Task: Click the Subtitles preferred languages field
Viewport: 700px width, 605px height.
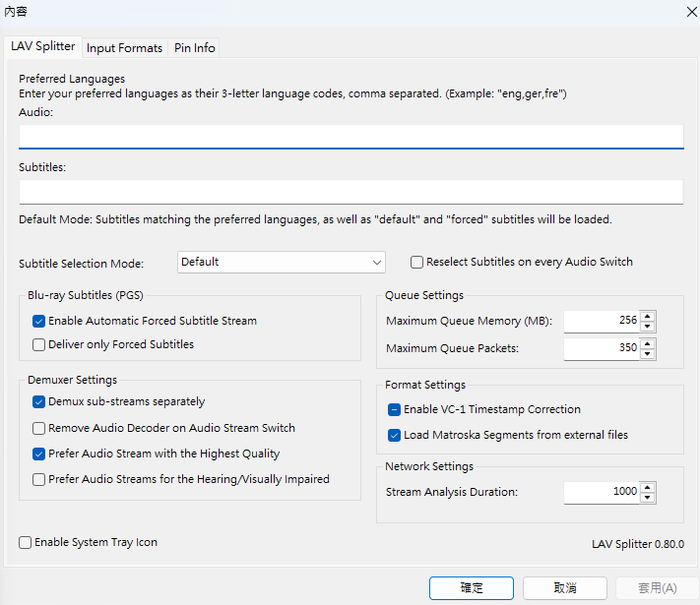Action: 350,191
